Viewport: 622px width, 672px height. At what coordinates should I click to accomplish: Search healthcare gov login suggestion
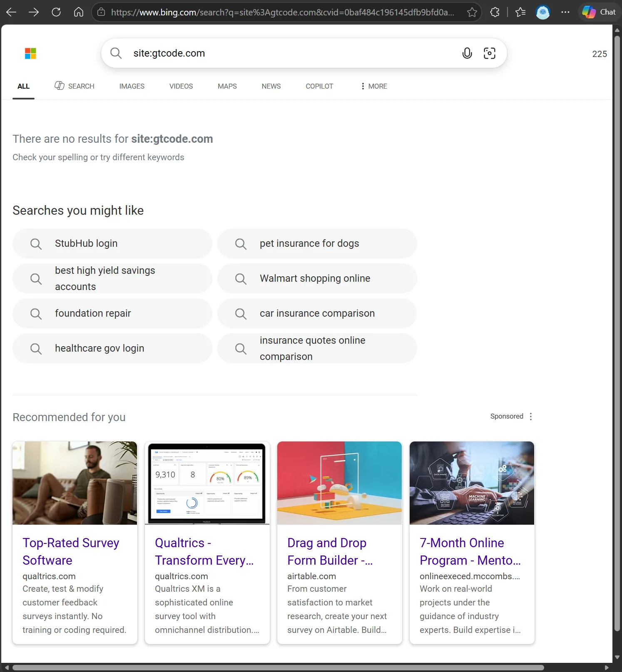(112, 348)
